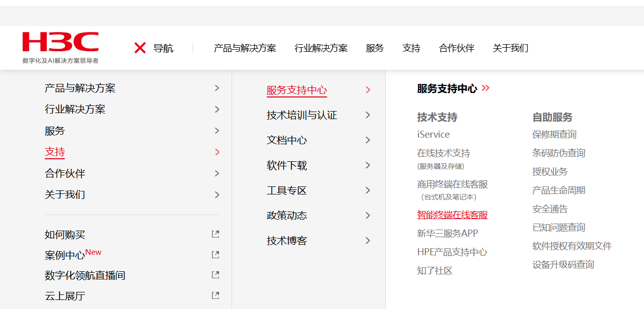This screenshot has height=309, width=644.
Task: Open 合作伙伴 in top navigation bar
Action: point(457,48)
